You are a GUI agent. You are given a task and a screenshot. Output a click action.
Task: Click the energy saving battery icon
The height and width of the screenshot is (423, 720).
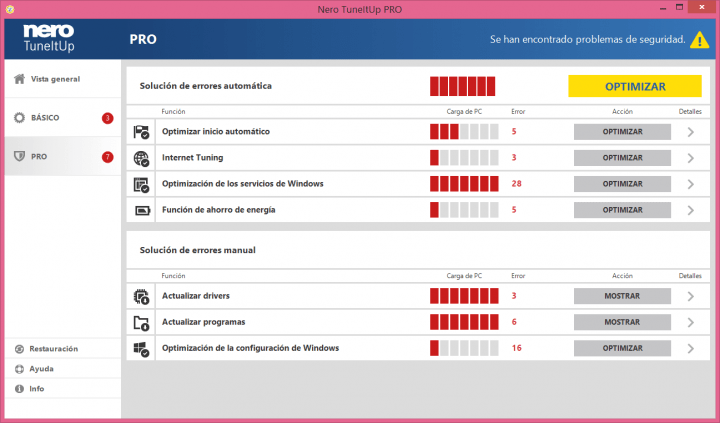(x=142, y=210)
